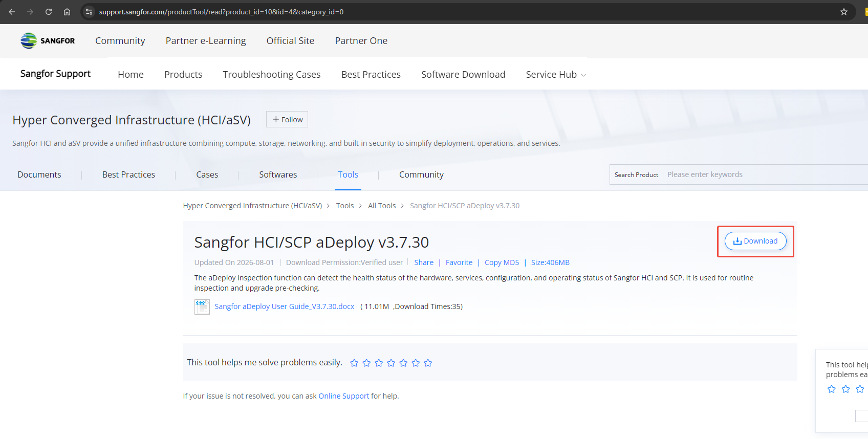Open the Search Product selector

(636, 174)
